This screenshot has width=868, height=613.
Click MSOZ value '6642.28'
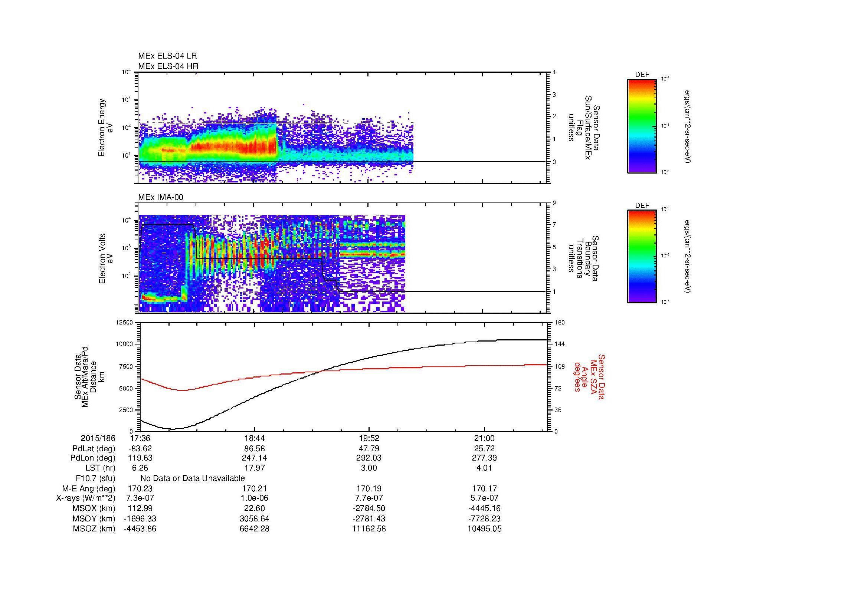(x=255, y=529)
